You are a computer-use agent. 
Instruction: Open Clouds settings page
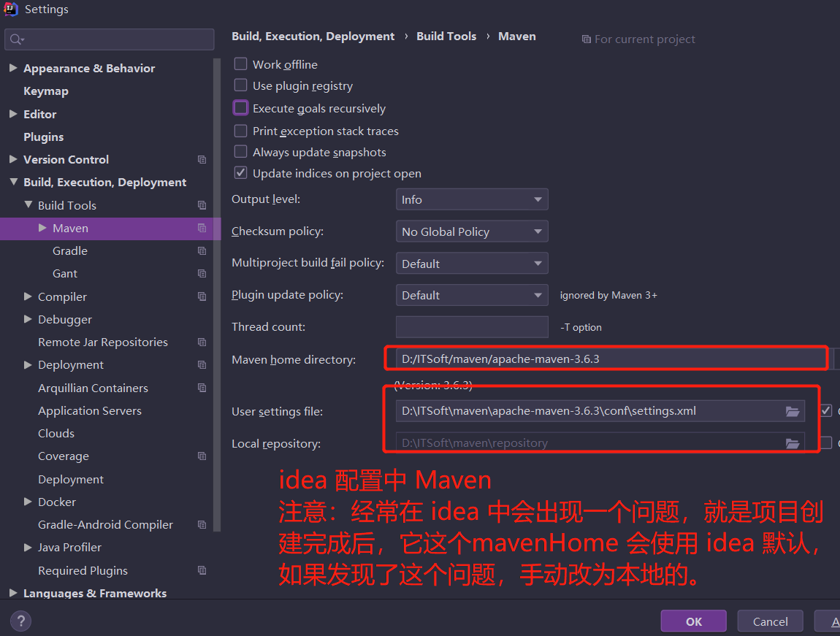(56, 434)
